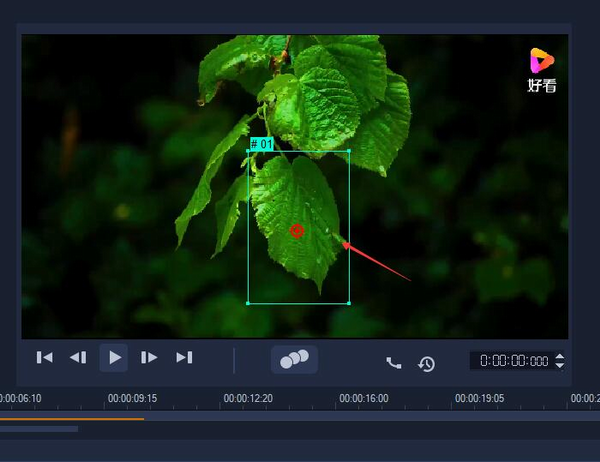Select the red tracker target on the leaf
The height and width of the screenshot is (462, 600).
coord(296,231)
